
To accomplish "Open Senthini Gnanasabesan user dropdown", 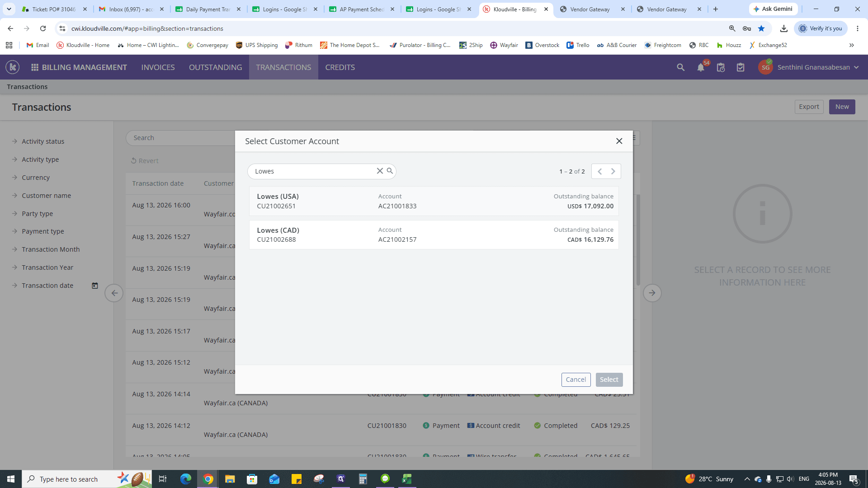I will point(818,67).
